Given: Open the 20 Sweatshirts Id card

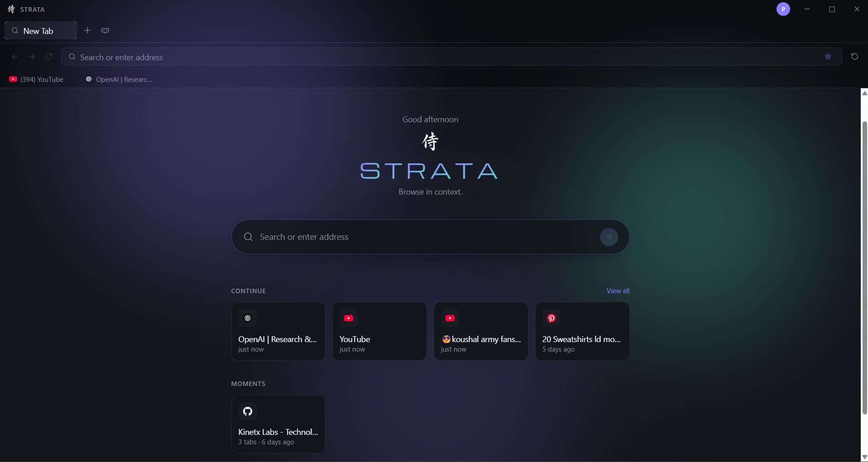Looking at the screenshot, I should pos(582,331).
